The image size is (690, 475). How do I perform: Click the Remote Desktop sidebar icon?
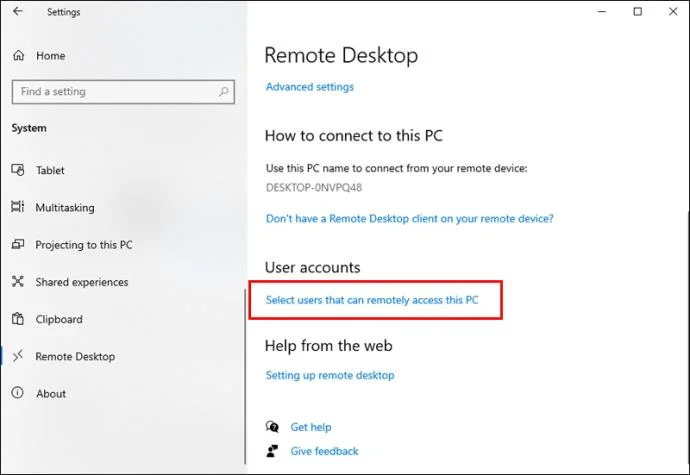pos(18,356)
